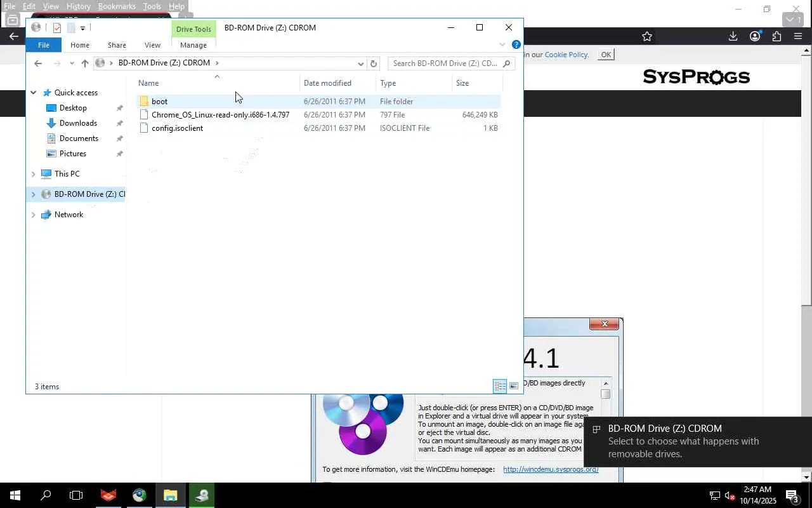Screen dimensions: 812x508
Task: Switch to the Home ribbon tab
Action: pos(80,45)
